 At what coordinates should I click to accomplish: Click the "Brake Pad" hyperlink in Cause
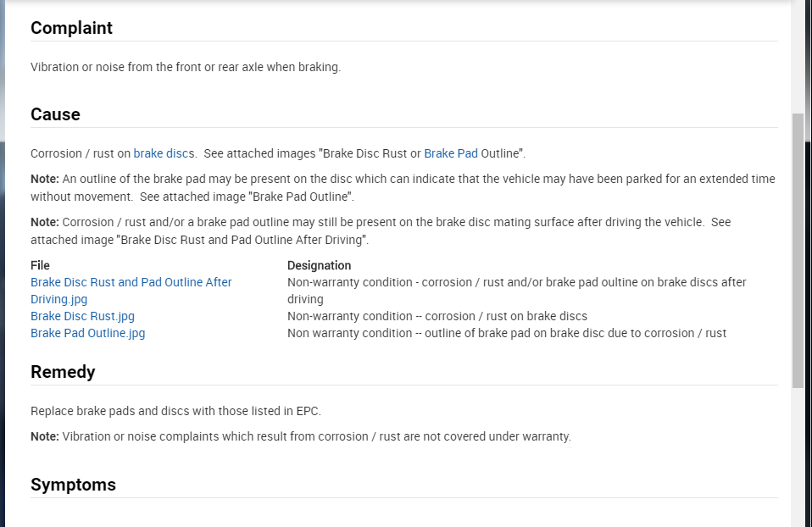(451, 153)
